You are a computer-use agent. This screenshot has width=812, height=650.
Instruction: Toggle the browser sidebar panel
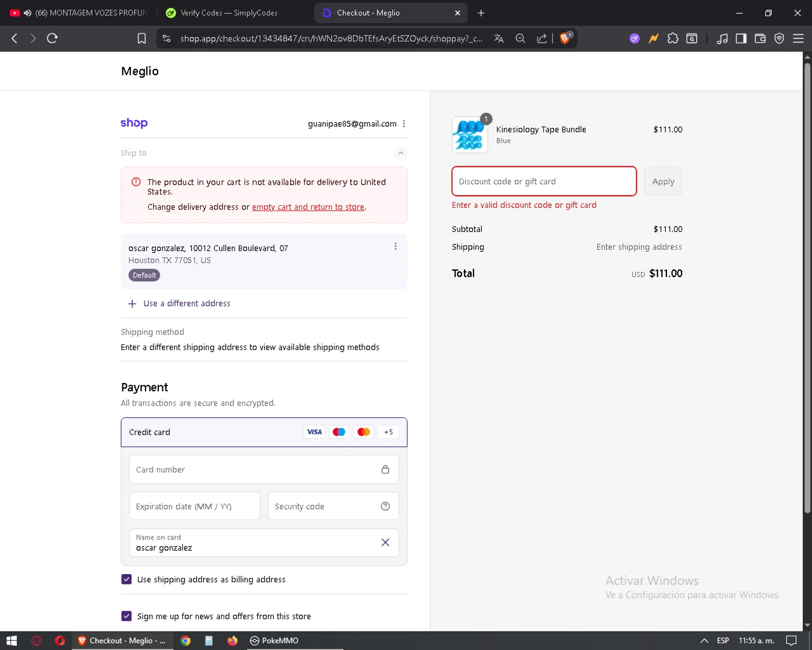pos(741,38)
